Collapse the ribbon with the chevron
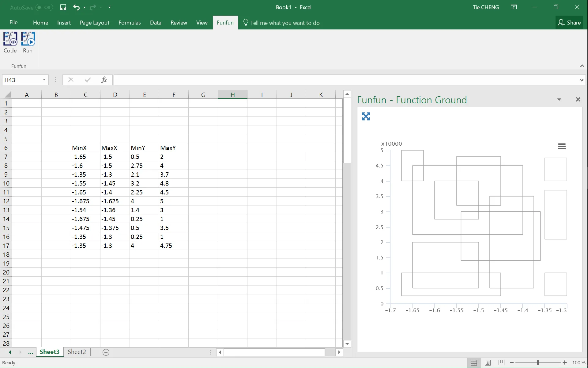The image size is (588, 368). (582, 66)
